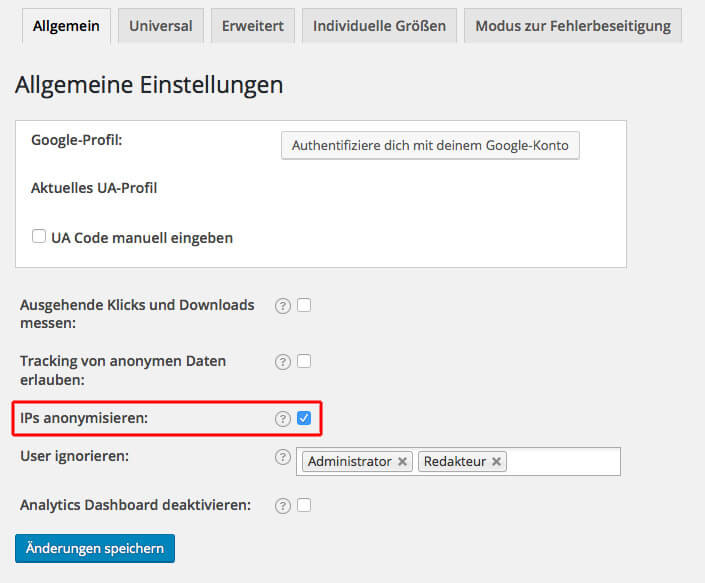Save changes with Änderungen speichern

(x=95, y=548)
